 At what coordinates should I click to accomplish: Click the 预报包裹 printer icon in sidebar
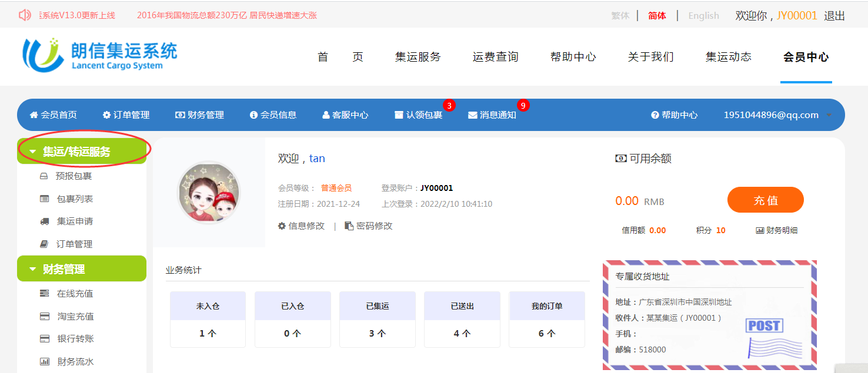pos(44,176)
